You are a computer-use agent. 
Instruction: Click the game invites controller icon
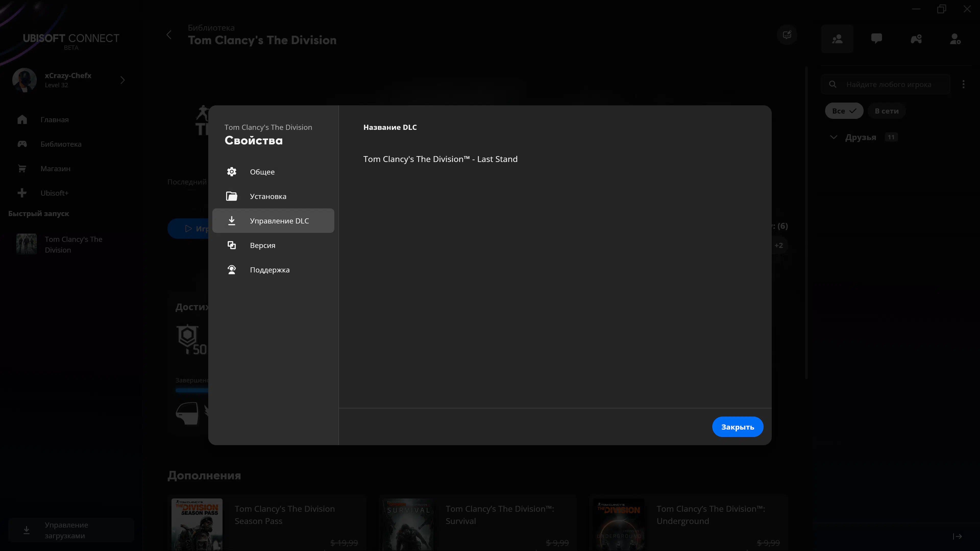pyautogui.click(x=916, y=39)
